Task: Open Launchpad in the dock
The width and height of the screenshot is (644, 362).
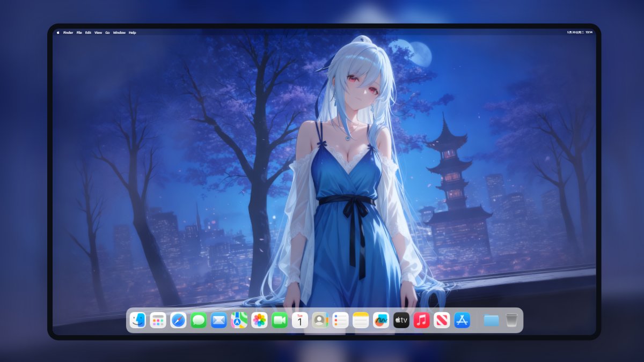Action: coord(158,320)
